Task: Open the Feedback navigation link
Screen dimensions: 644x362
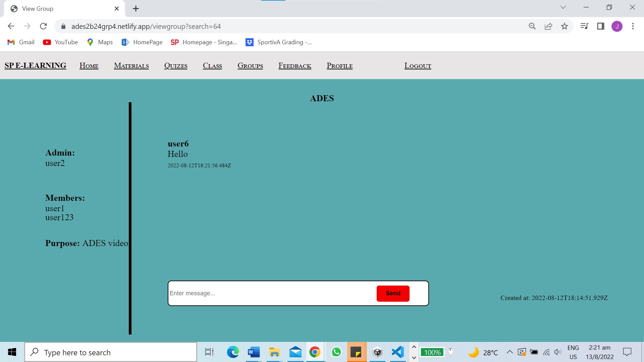Action: tap(294, 66)
